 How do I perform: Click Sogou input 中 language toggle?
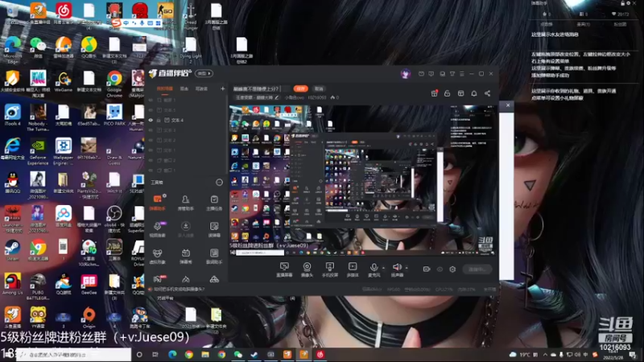(x=126, y=23)
